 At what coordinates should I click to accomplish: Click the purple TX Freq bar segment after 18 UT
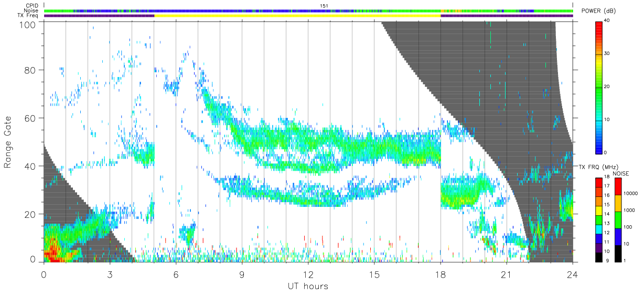(507, 16)
